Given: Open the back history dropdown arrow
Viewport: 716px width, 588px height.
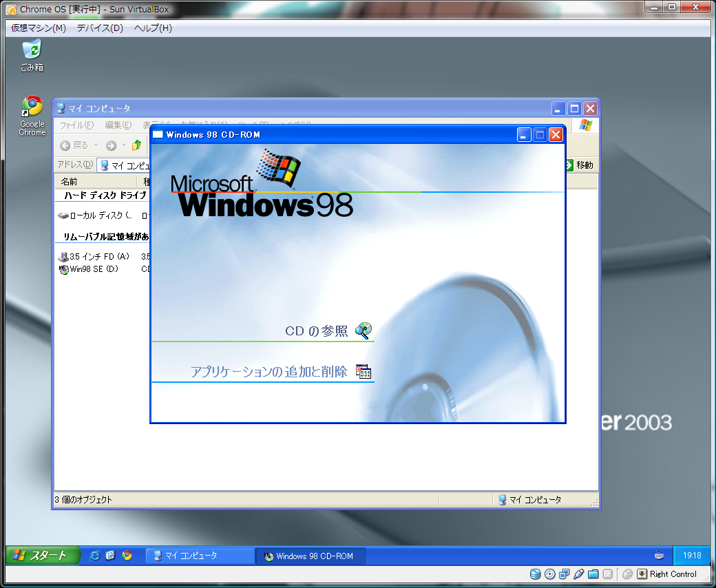Looking at the screenshot, I should [96, 145].
